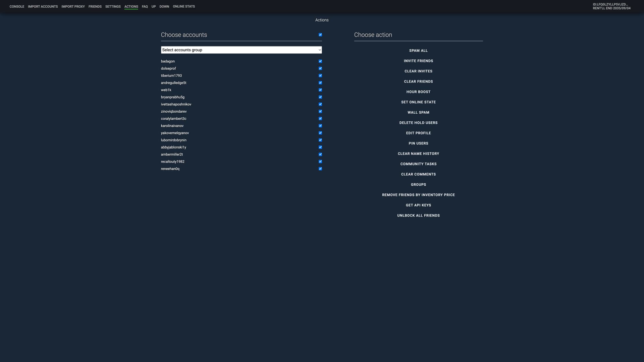Select Delete Hold Users action
Screen dimensions: 644x362
pyautogui.click(x=418, y=123)
